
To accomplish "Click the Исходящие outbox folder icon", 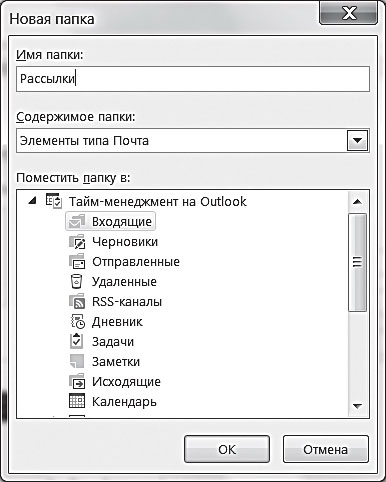I will pos(77,381).
